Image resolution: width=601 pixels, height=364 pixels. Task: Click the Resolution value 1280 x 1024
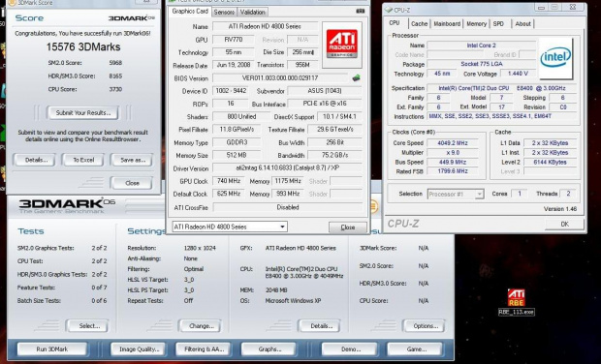[x=200, y=248]
